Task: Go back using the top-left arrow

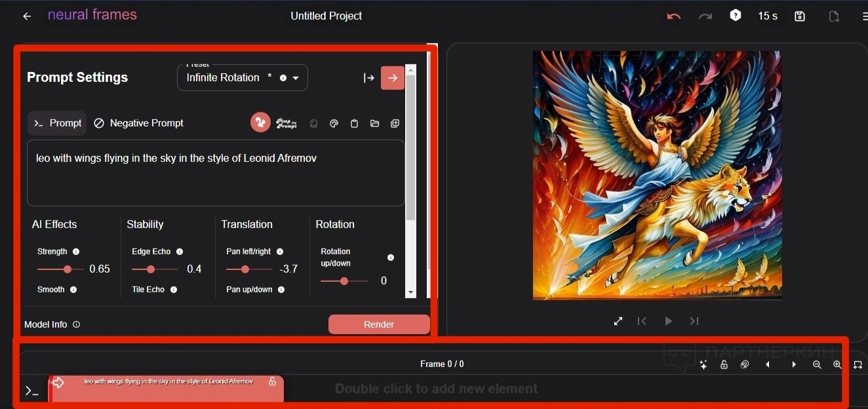Action: pos(27,16)
